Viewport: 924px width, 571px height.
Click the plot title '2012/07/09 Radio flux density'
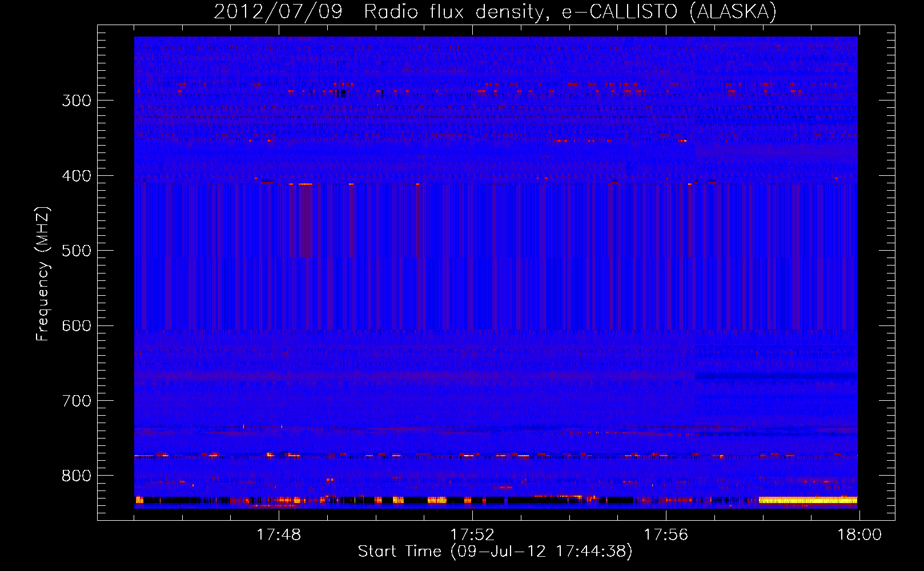click(x=495, y=12)
